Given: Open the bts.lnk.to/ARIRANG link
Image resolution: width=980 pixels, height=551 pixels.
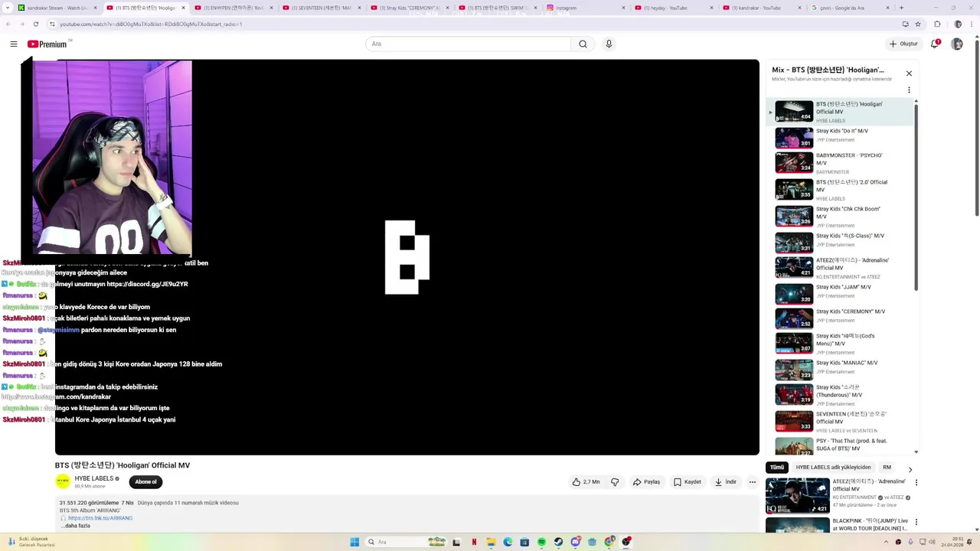Looking at the screenshot, I should (x=100, y=518).
